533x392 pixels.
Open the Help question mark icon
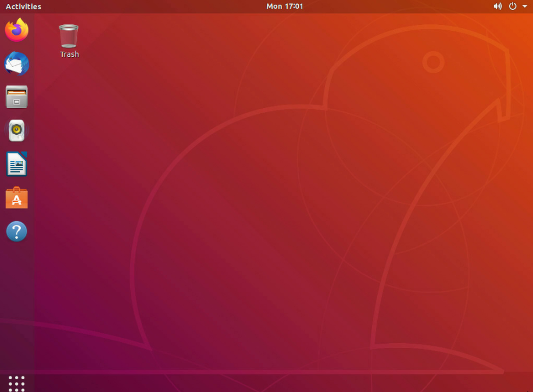17,231
